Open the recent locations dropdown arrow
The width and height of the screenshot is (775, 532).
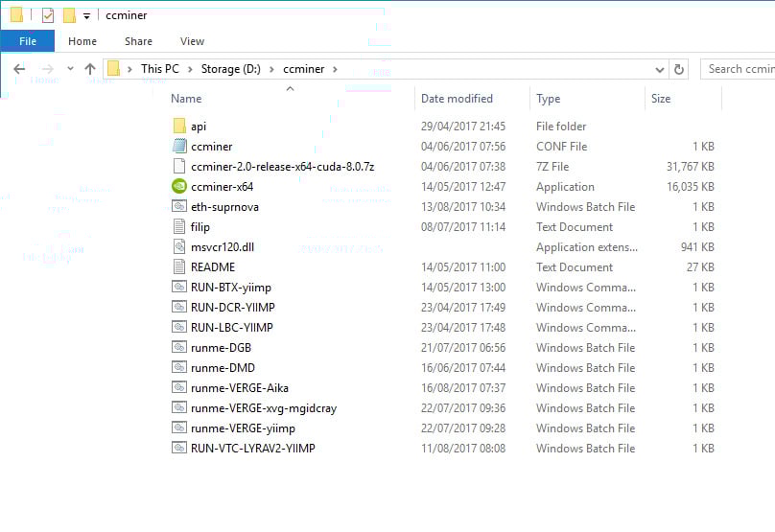point(70,69)
